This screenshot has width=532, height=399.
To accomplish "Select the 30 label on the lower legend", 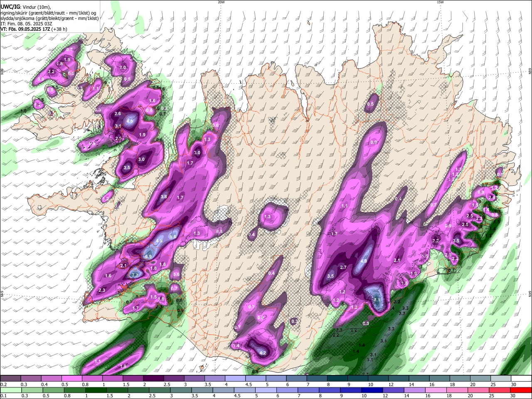I will tap(513, 396).
